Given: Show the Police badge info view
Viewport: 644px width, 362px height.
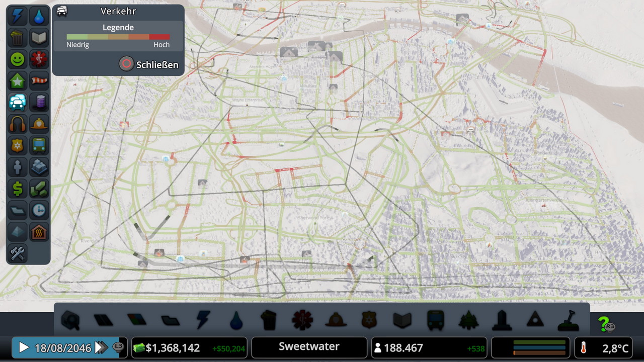Looking at the screenshot, I should (18, 145).
